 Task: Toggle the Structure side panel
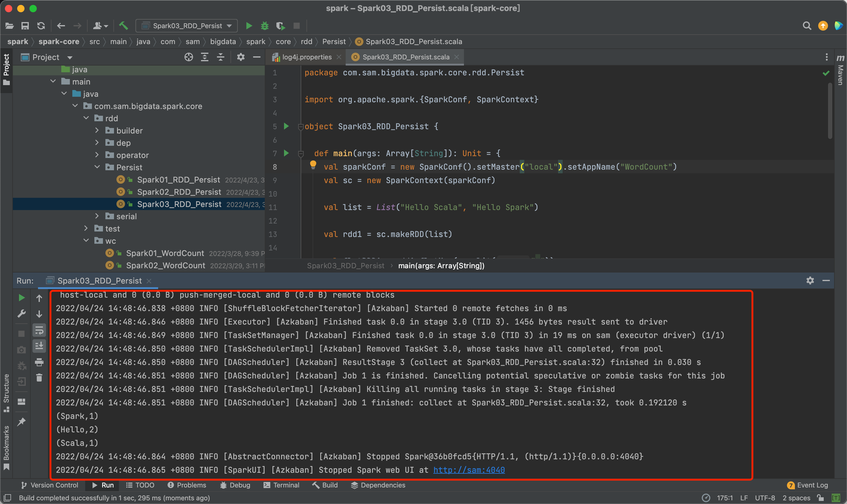pos(6,393)
